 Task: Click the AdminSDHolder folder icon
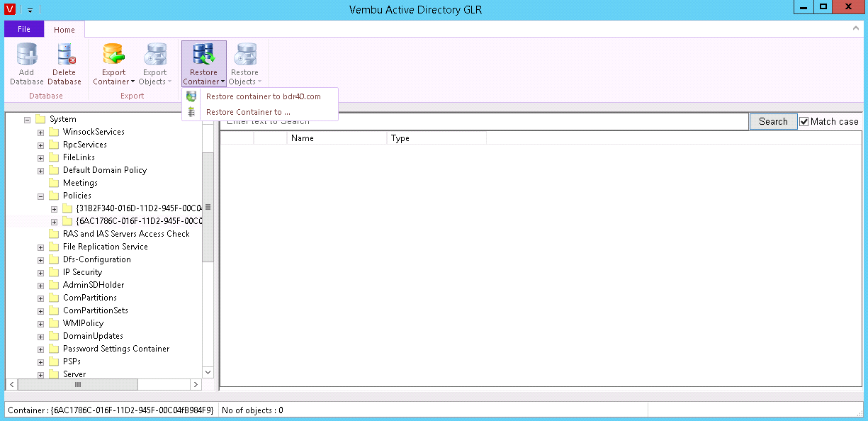(x=54, y=285)
